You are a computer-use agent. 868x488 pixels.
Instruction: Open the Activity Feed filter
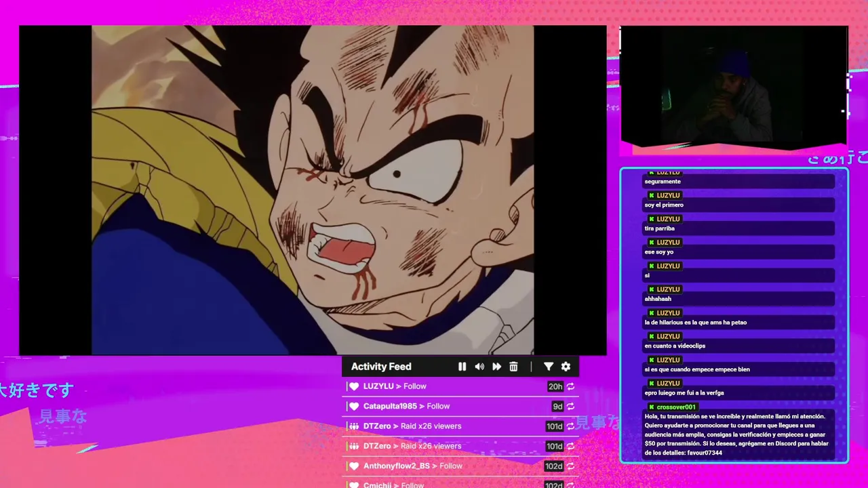[x=549, y=367]
